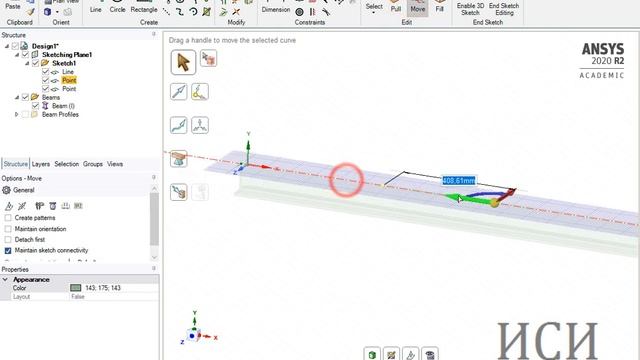This screenshot has height=360, width=640.
Task: Activate the arrow Select tool guide
Action: (183, 62)
